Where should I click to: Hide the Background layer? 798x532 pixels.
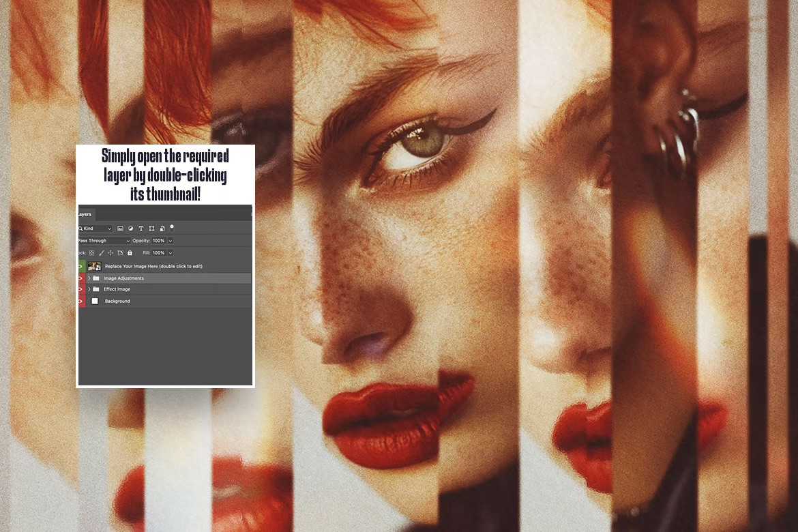80,301
